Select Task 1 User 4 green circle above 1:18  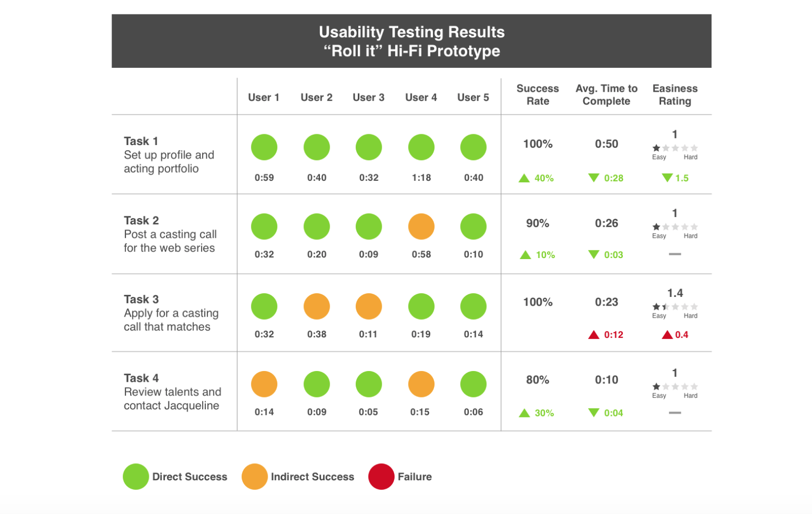click(x=421, y=147)
